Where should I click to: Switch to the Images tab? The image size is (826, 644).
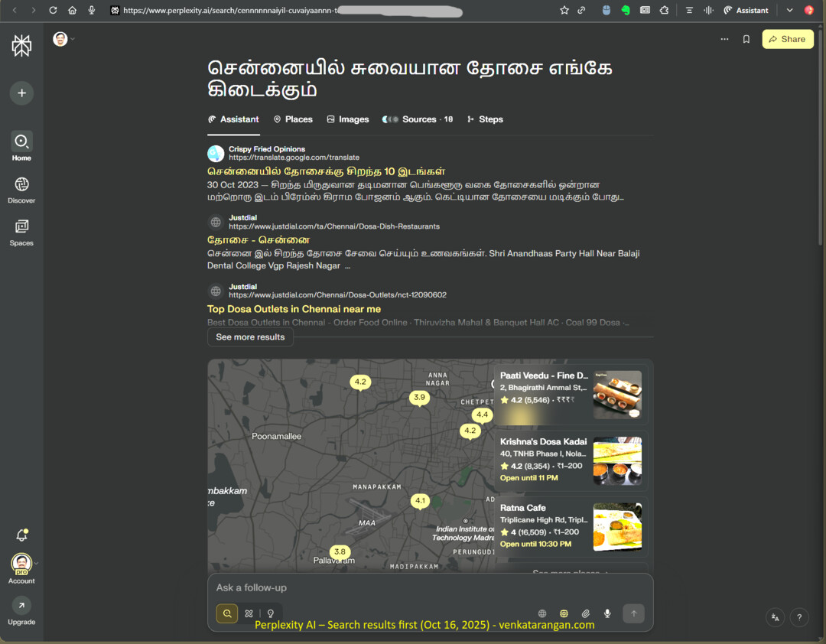click(x=348, y=119)
